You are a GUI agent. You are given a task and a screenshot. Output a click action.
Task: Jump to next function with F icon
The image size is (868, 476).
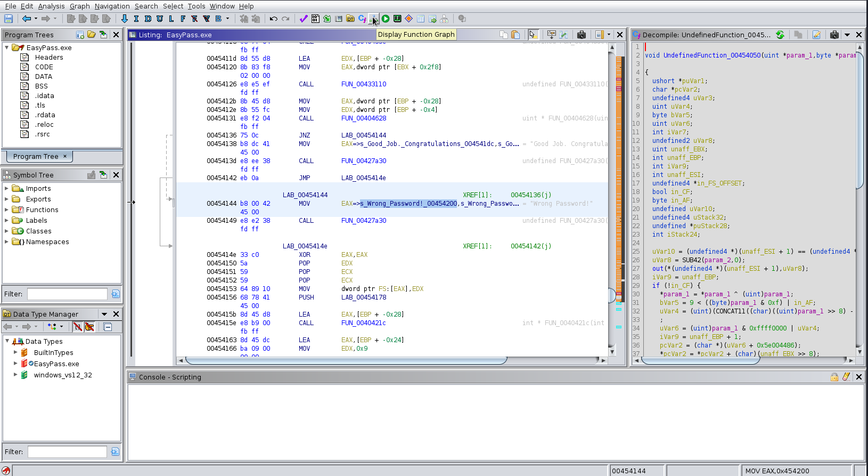click(183, 19)
